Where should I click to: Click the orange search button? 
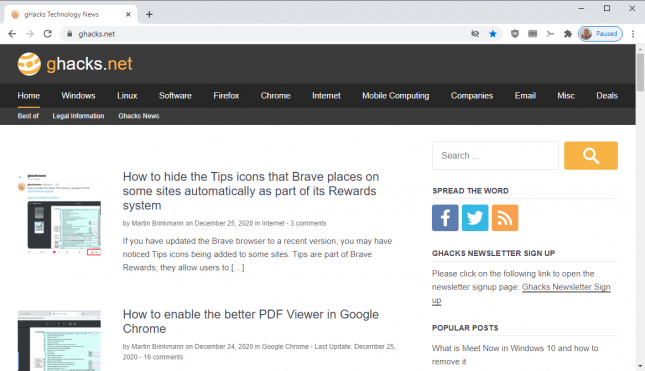click(x=591, y=155)
